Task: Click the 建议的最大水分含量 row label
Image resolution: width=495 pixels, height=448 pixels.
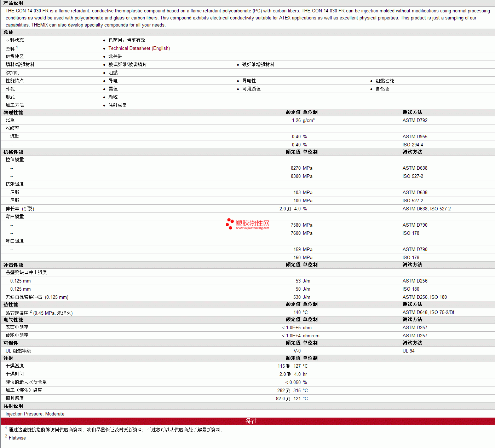Action: point(26,382)
